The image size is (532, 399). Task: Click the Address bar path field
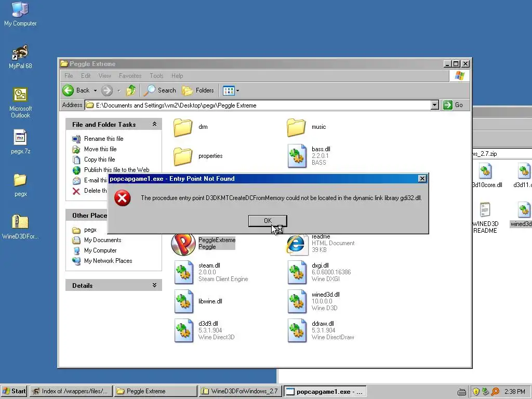tap(258, 105)
